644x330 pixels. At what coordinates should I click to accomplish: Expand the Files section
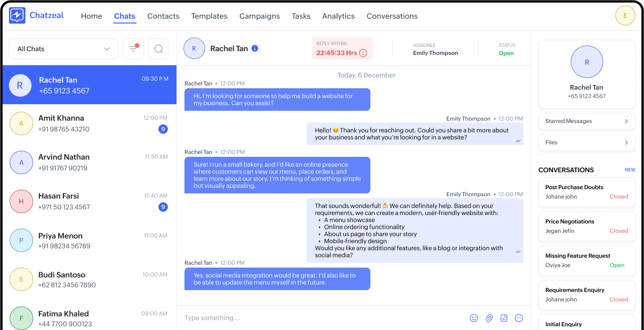[x=587, y=142]
